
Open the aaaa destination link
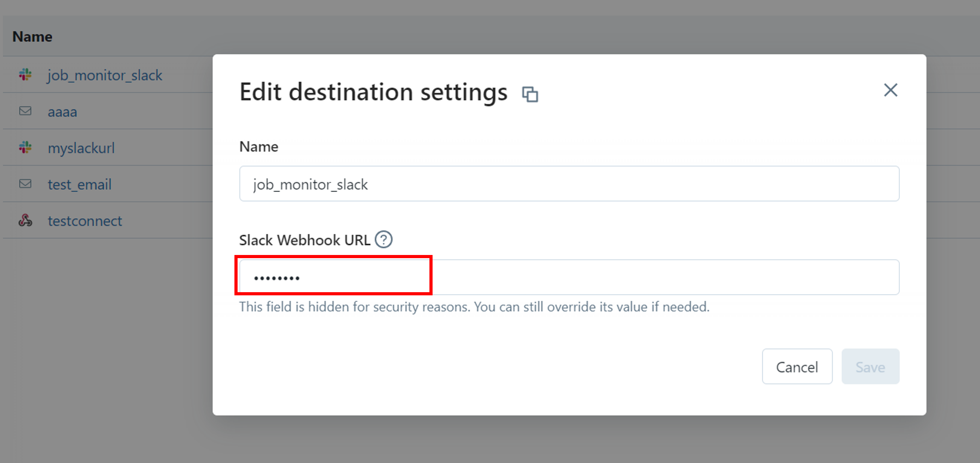tap(62, 112)
